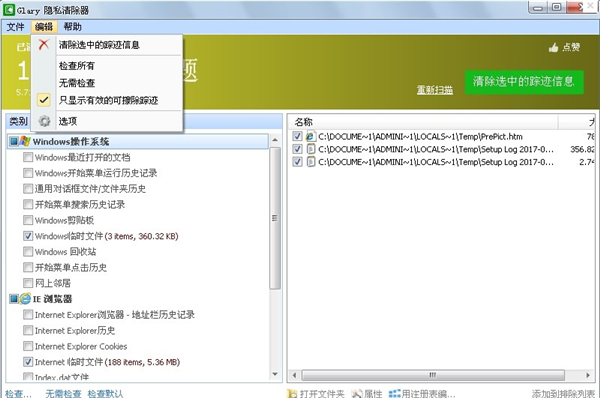The width and height of the screenshot is (600, 398).
Task: Check 网上邻居 checkbox
Action: (x=28, y=283)
